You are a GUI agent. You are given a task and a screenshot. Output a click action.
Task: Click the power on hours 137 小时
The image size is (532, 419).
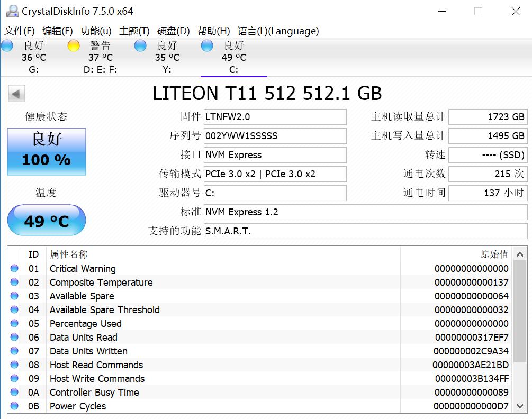(x=488, y=193)
